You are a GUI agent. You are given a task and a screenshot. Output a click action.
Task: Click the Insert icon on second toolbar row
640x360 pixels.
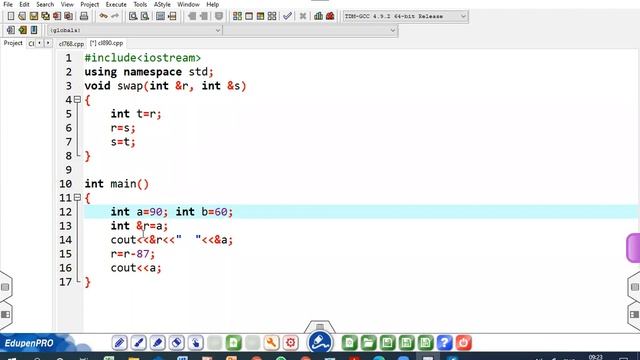point(11,30)
